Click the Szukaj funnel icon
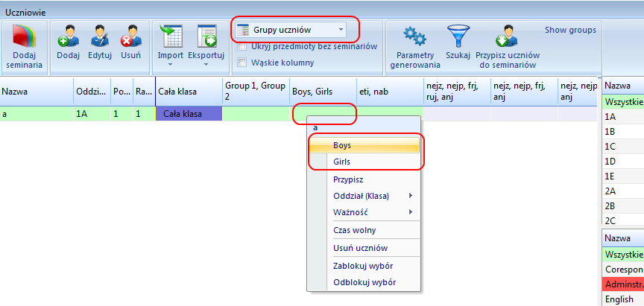The image size is (644, 306). [458, 36]
